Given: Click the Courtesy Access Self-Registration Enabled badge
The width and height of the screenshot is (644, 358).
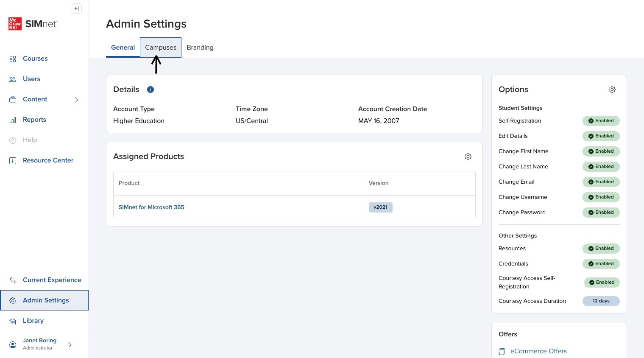Looking at the screenshot, I should point(602,282).
